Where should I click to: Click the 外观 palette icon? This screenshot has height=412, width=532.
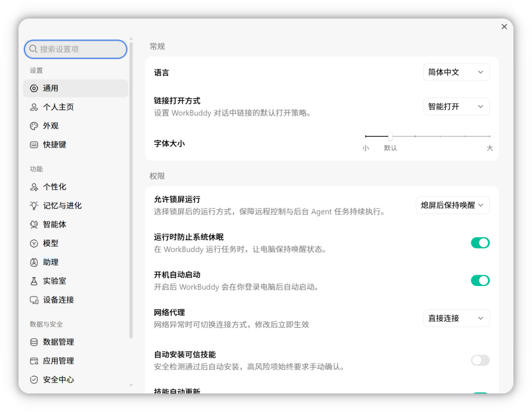tap(34, 126)
